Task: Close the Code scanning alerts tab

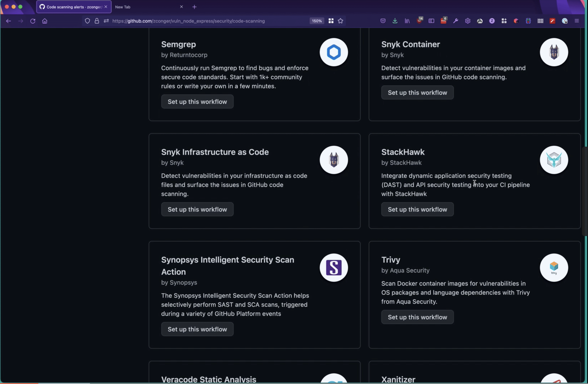Action: point(106,7)
